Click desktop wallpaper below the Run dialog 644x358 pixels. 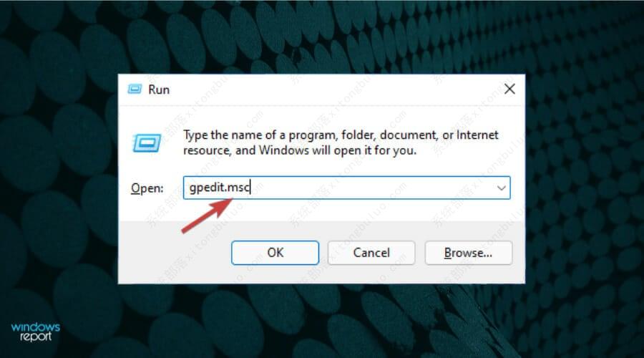(x=321, y=321)
